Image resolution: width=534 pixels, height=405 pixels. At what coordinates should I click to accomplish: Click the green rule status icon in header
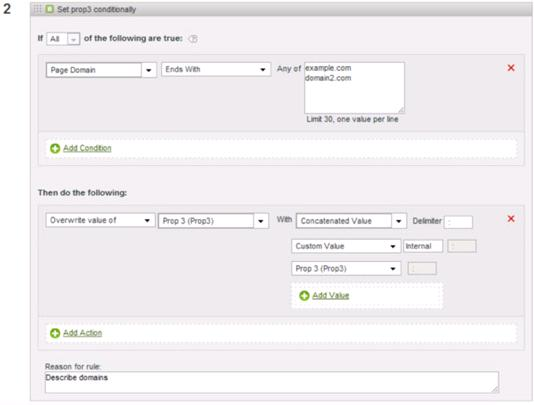click(49, 9)
